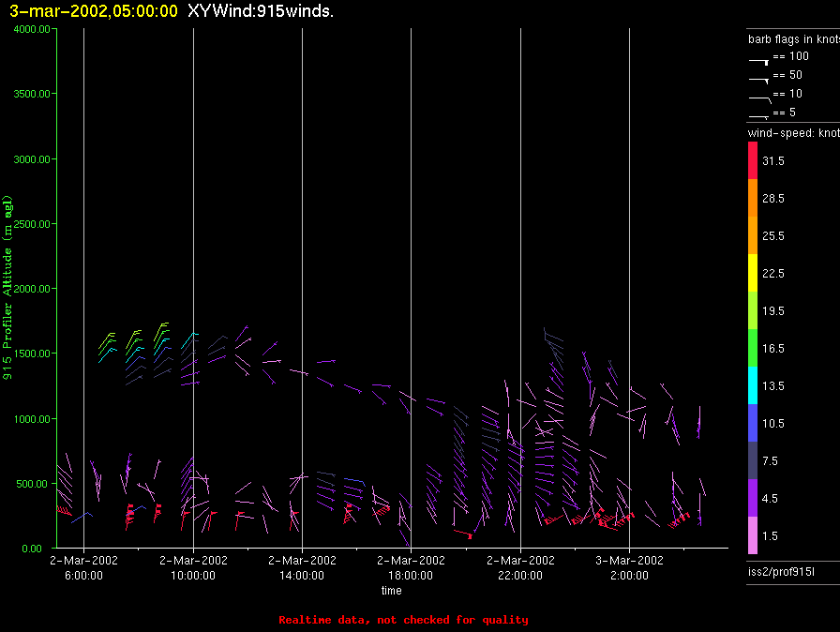840x632 pixels.
Task: Click the 2-Mar-2002 6:00:00 time label
Action: coord(83,567)
